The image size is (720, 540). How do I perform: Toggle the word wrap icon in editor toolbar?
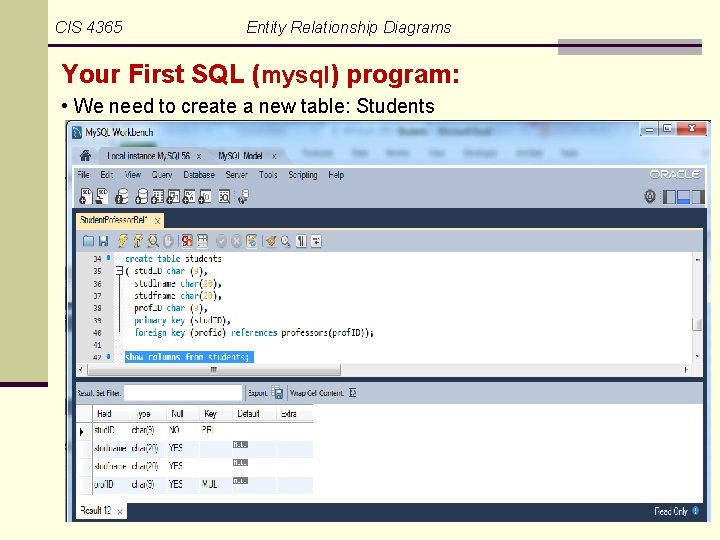(x=316, y=241)
